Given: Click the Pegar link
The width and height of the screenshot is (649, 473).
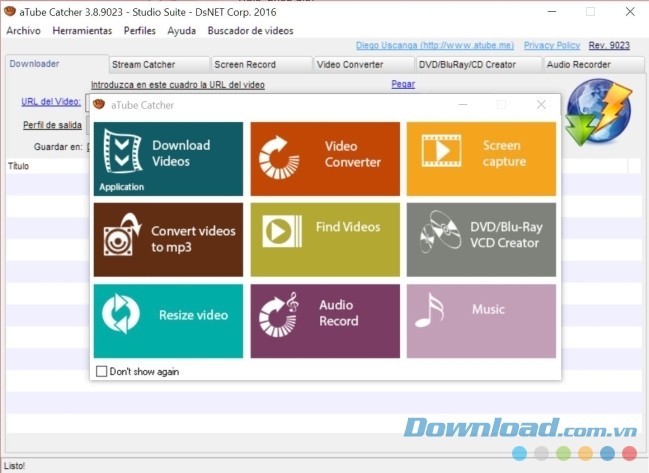Looking at the screenshot, I should (x=403, y=84).
